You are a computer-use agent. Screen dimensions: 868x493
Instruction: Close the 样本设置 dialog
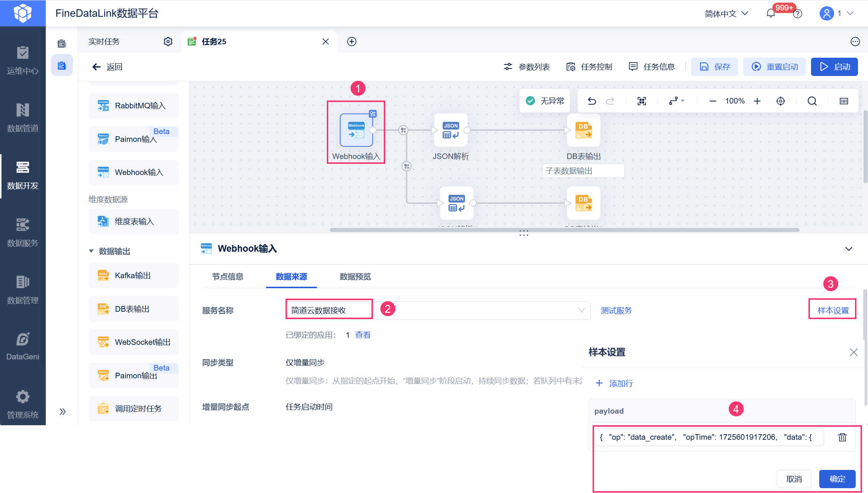coord(854,352)
